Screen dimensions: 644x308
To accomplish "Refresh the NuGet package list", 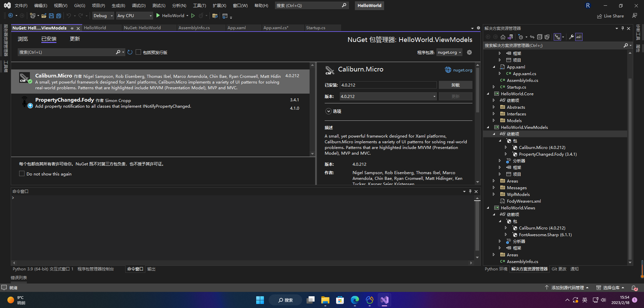I will pos(130,52).
